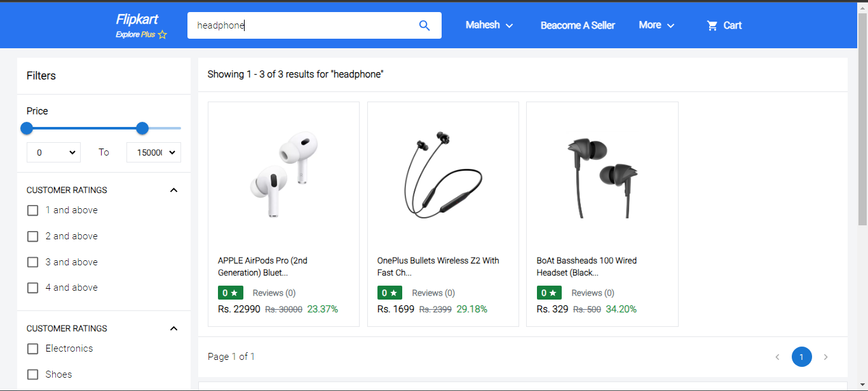Screen dimensions: 868x391
Task: Enable the '4 and above' rating filter
Action: tap(32, 288)
